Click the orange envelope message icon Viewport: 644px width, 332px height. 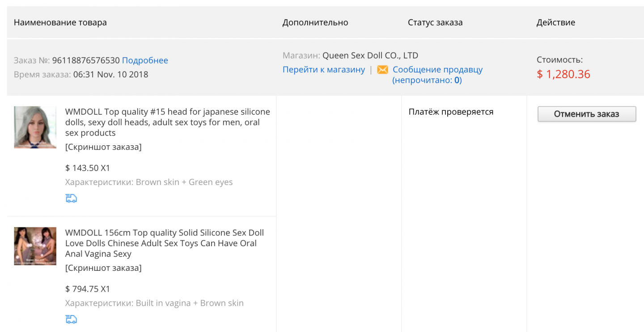tap(382, 70)
